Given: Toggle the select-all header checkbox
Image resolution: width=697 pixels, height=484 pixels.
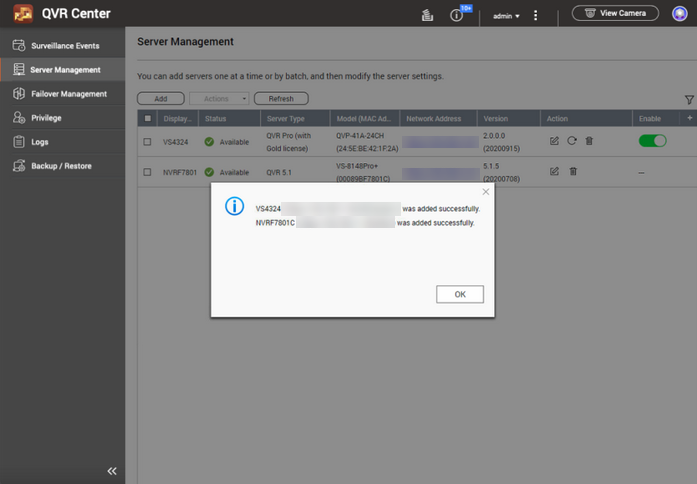Looking at the screenshot, I should 148,118.
